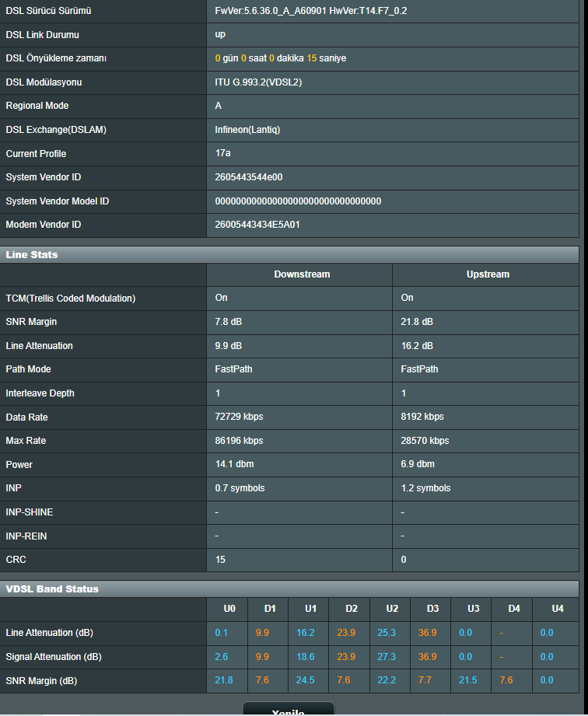Click the Current Profile 17a value
Image resolution: width=588 pixels, height=716 pixels.
(222, 153)
